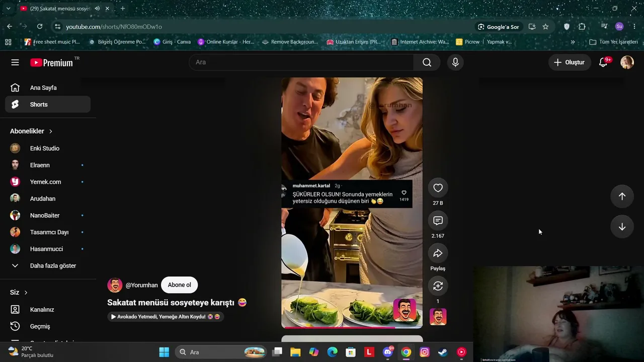Open the YouTube guide hamburger menu
The width and height of the screenshot is (644, 362).
pyautogui.click(x=15, y=62)
